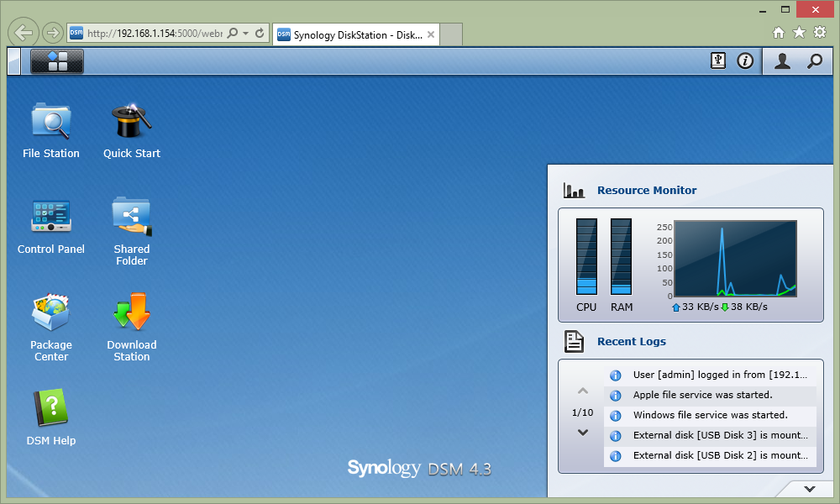This screenshot has height=504, width=840.
Task: Open DSM Help
Action: [51, 417]
